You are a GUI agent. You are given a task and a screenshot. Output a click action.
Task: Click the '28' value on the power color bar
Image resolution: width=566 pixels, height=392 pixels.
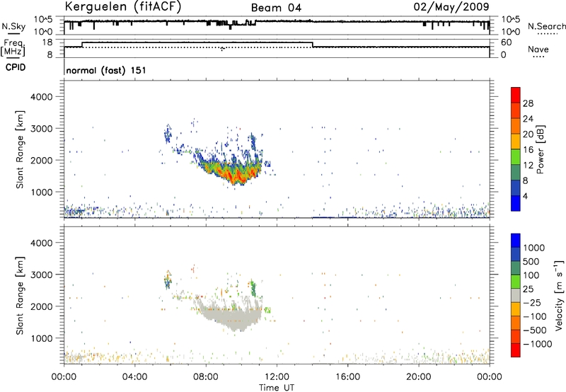coord(528,103)
